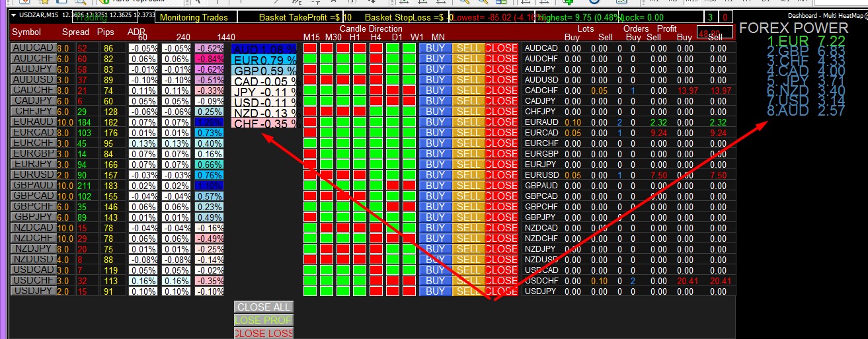
Task: Click the Monitoring Trades status box
Action: [195, 18]
